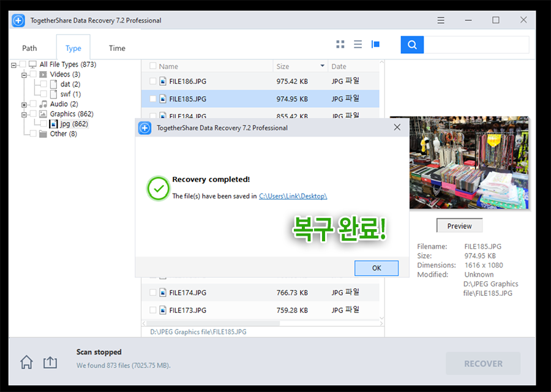Click the jpg file type icon in tree
This screenshot has width=551, height=392.
53,124
